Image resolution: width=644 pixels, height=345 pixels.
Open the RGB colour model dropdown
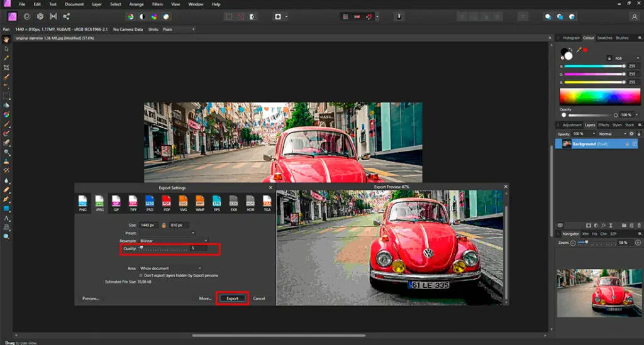tap(627, 58)
